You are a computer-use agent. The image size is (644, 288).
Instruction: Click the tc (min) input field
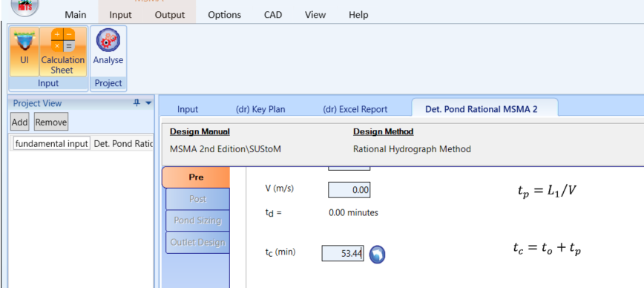(x=343, y=253)
